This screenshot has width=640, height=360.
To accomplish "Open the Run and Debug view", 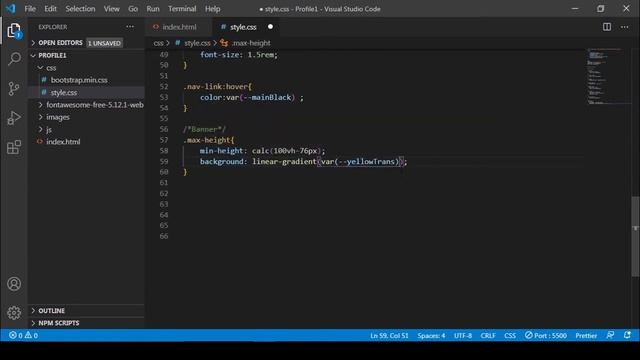I will [x=14, y=118].
